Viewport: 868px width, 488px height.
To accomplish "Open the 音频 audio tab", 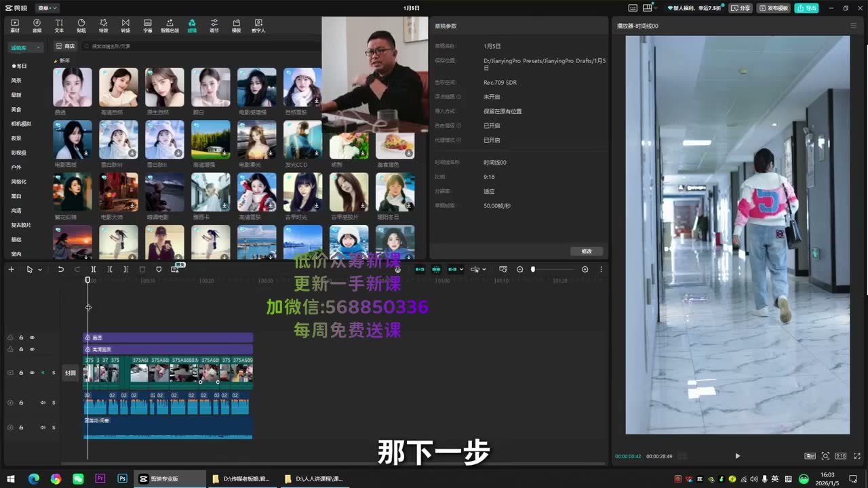I will (x=37, y=26).
